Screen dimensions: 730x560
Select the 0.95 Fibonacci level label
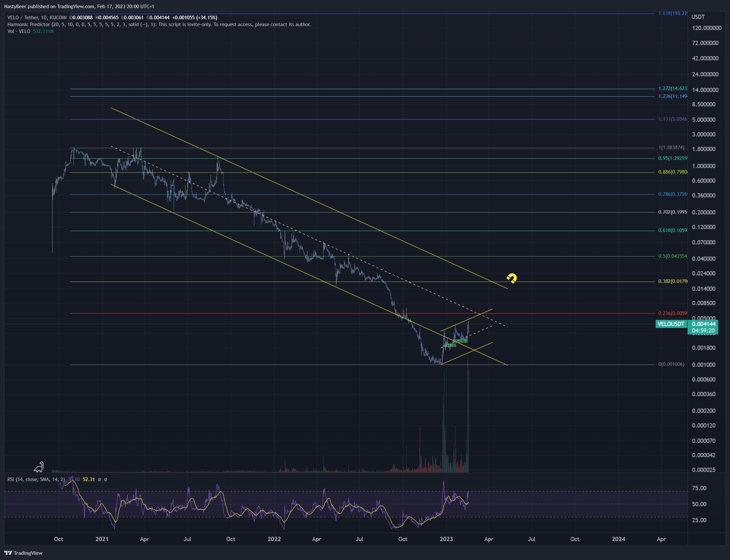[672, 158]
